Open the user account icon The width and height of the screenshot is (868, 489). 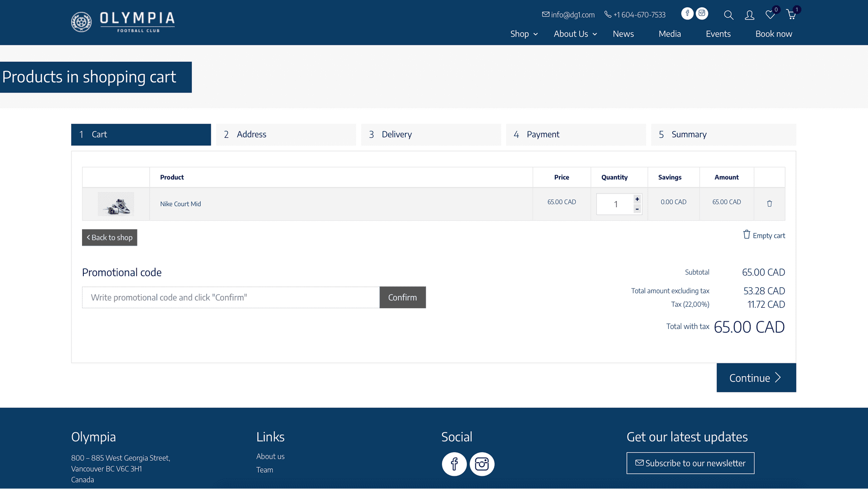pyautogui.click(x=750, y=15)
